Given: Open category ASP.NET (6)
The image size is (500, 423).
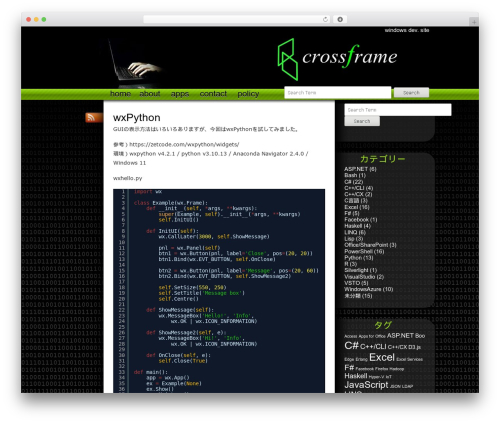Looking at the screenshot, I should (360, 169).
